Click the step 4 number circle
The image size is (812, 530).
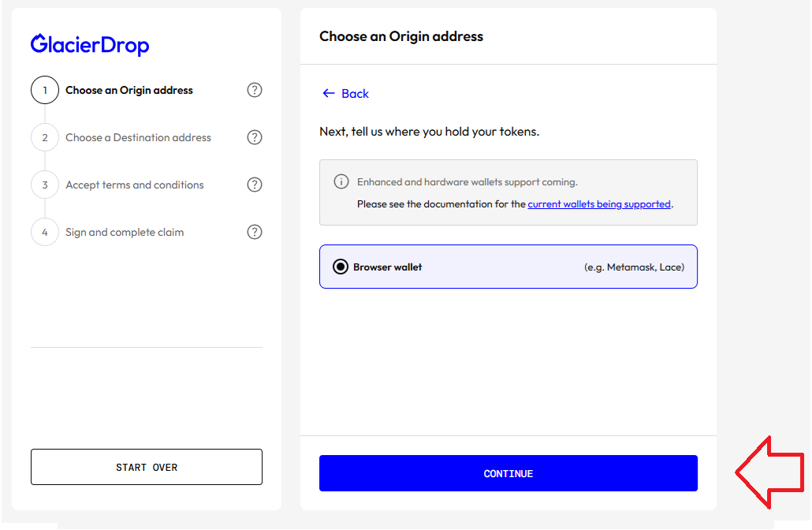[45, 232]
